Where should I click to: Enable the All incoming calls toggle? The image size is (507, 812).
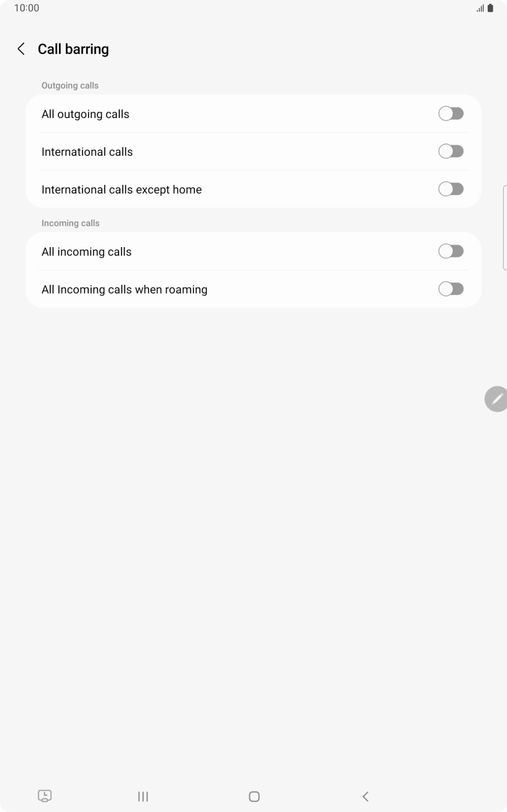[x=451, y=251]
